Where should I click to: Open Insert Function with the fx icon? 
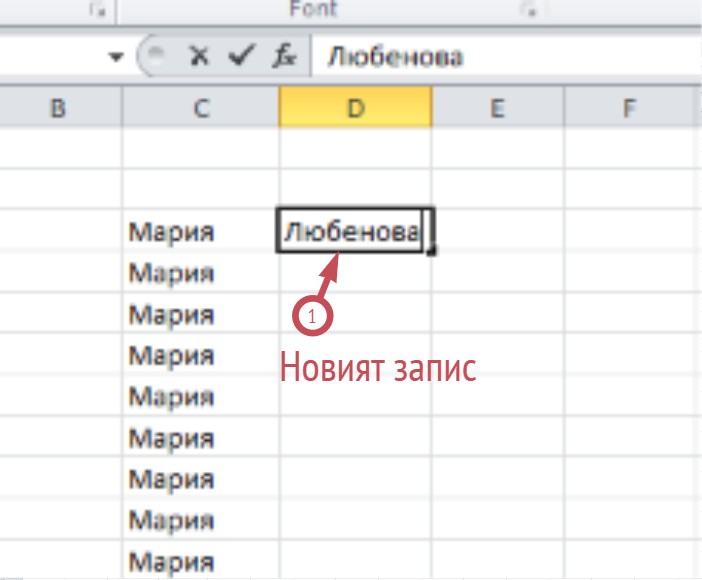(x=284, y=57)
